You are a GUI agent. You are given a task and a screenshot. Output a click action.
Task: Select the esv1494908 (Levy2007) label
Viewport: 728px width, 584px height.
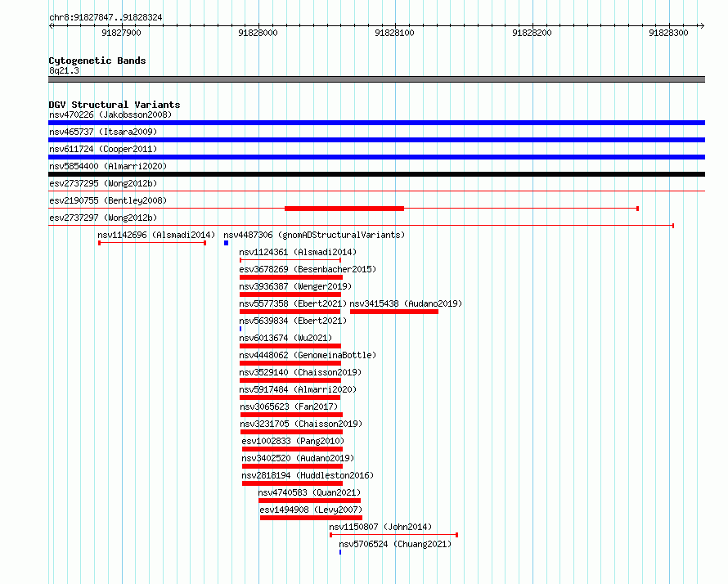point(311,510)
